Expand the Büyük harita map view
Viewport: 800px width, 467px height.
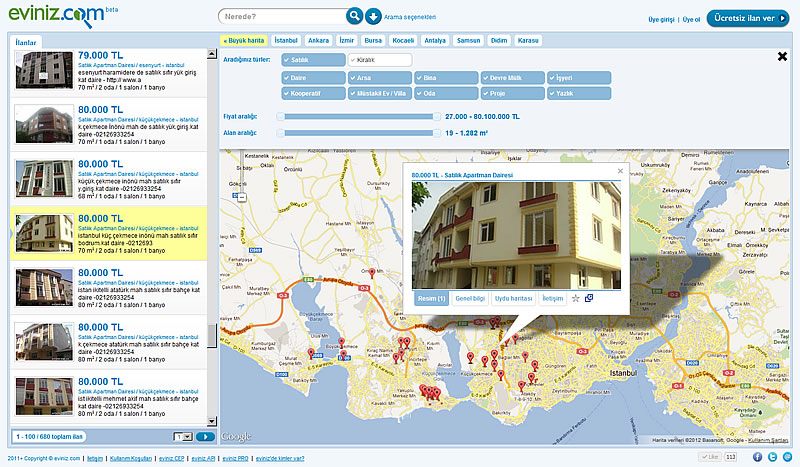point(243,41)
